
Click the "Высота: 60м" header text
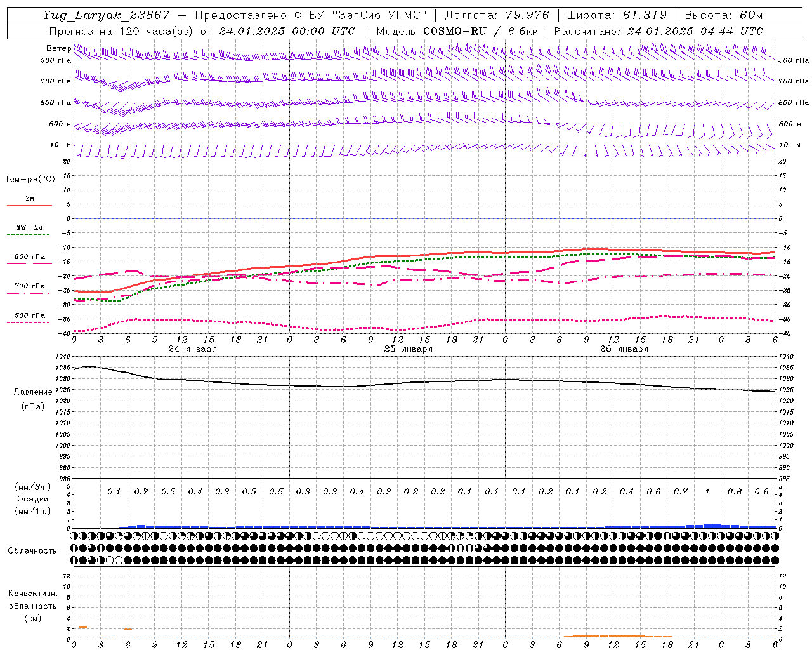pyautogui.click(x=723, y=16)
